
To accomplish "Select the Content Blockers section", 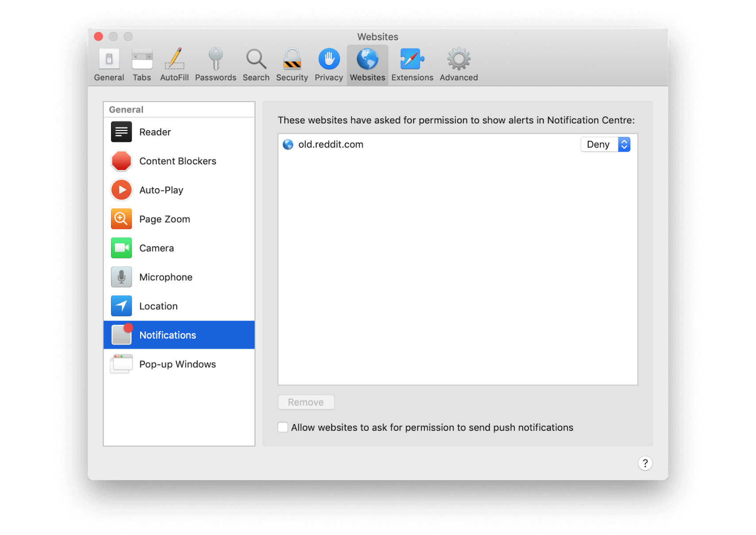I will pyautogui.click(x=177, y=161).
